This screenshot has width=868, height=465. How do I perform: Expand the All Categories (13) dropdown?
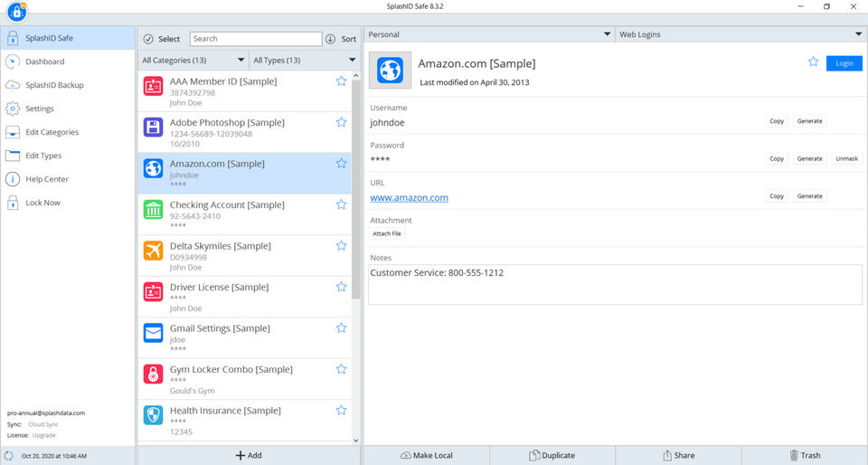[x=193, y=60]
